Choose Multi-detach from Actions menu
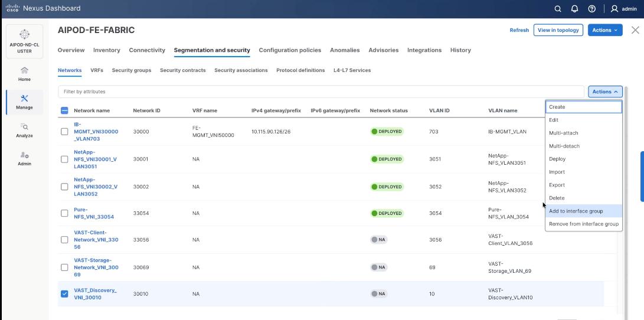 [584, 146]
